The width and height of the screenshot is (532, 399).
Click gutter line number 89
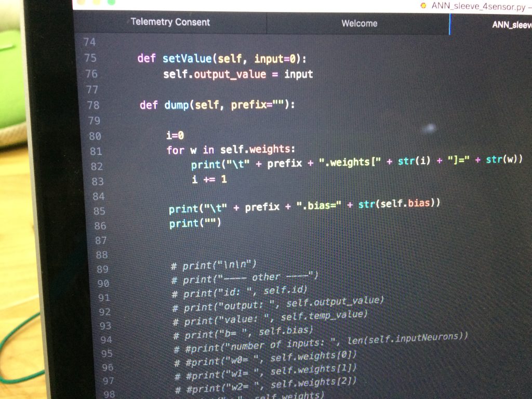click(x=102, y=269)
